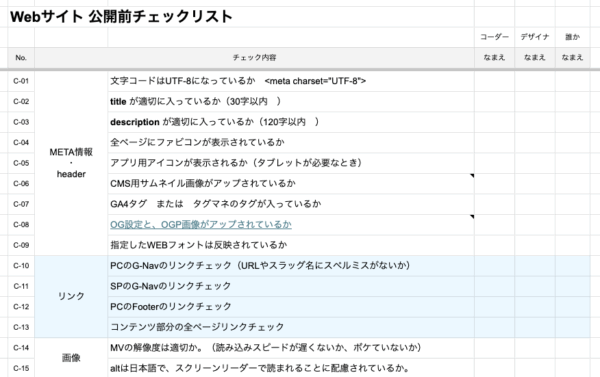Select row number cell C-08

pyautogui.click(x=21, y=225)
